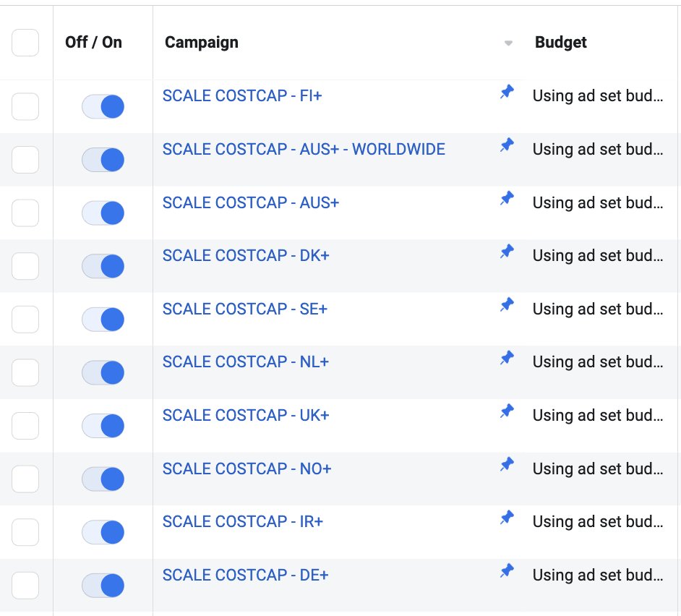Click the pin icon on the NO+ row
The height and width of the screenshot is (616, 681).
pos(507,463)
